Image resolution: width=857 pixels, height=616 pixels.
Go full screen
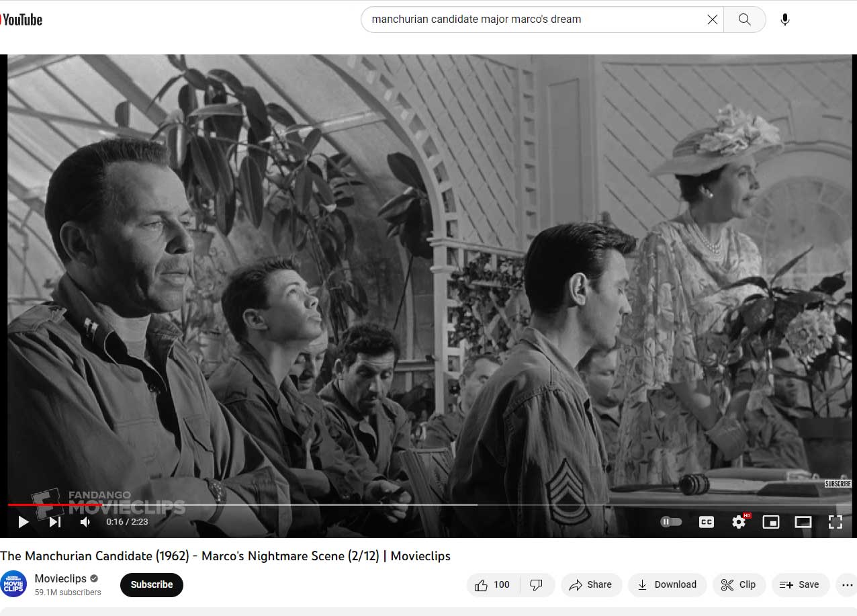click(x=836, y=522)
